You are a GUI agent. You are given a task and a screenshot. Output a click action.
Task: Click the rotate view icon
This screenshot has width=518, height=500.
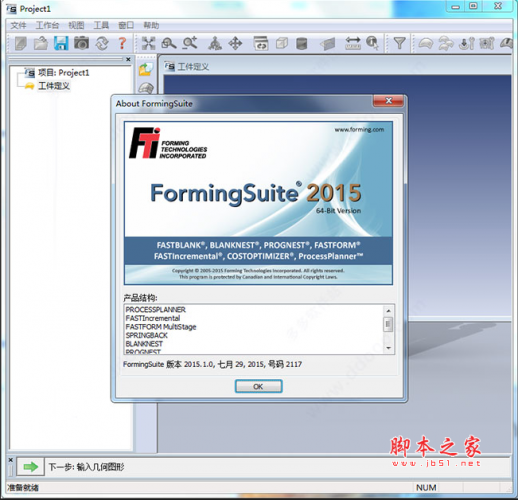(215, 44)
